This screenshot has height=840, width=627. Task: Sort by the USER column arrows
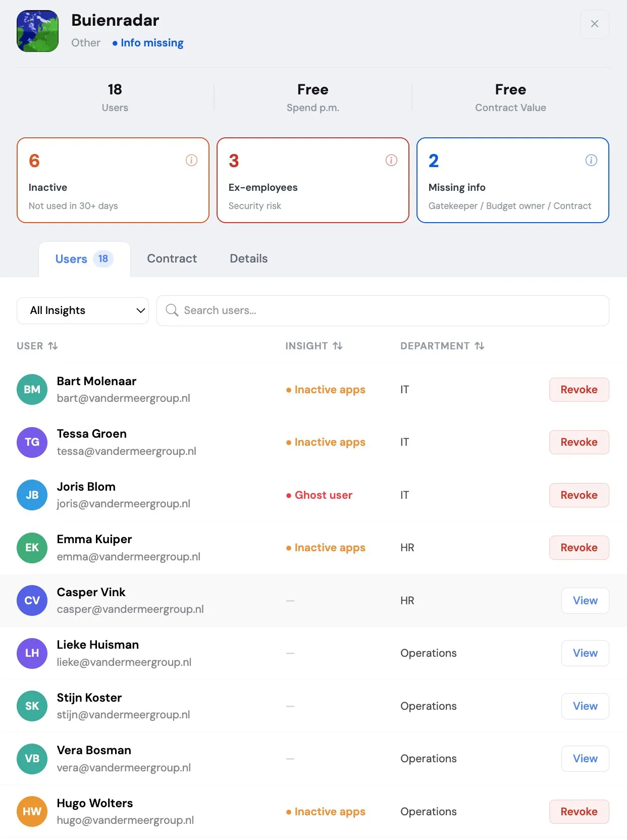click(x=53, y=346)
